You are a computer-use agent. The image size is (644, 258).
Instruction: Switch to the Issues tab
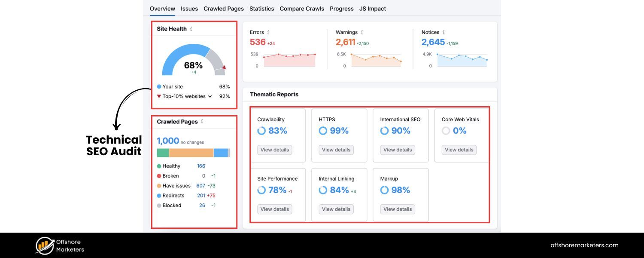pos(189,8)
